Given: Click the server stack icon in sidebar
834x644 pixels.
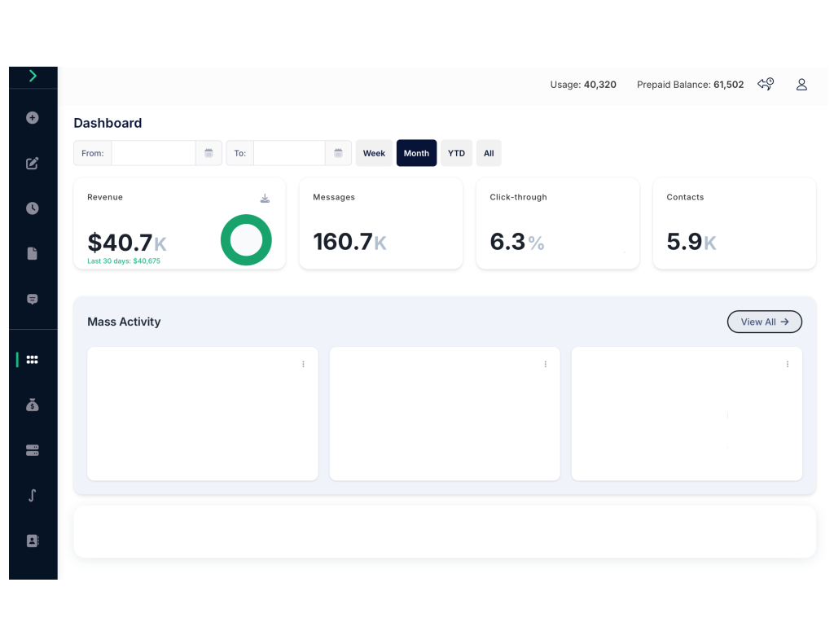Looking at the screenshot, I should click(33, 450).
